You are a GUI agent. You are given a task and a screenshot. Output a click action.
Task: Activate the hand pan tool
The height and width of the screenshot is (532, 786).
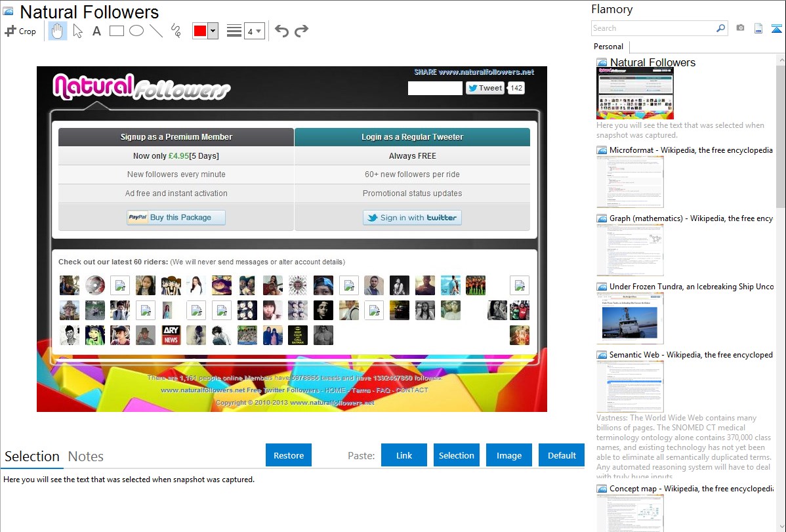pos(57,31)
